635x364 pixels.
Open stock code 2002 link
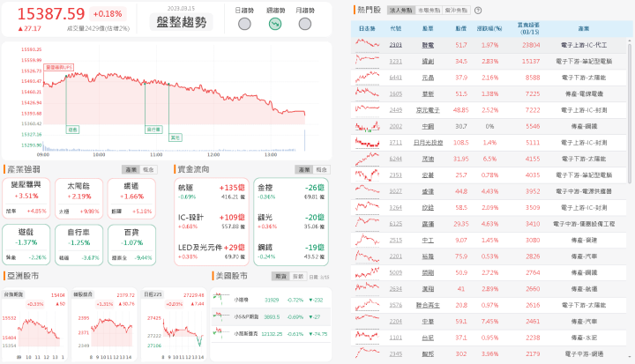point(396,126)
